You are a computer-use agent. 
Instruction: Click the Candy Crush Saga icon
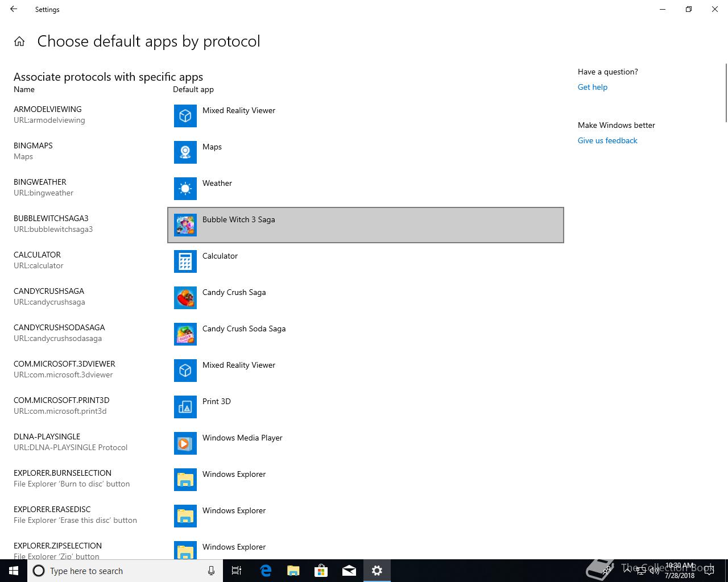[185, 298]
